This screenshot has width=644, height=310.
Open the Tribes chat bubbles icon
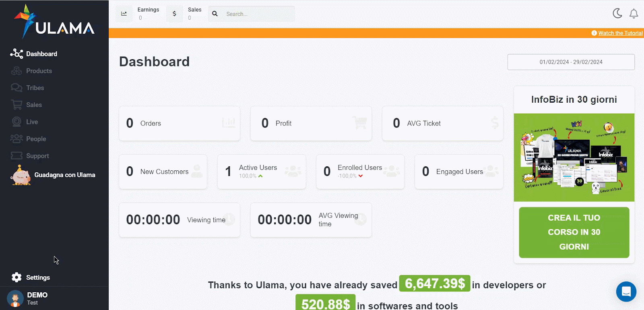click(x=17, y=88)
